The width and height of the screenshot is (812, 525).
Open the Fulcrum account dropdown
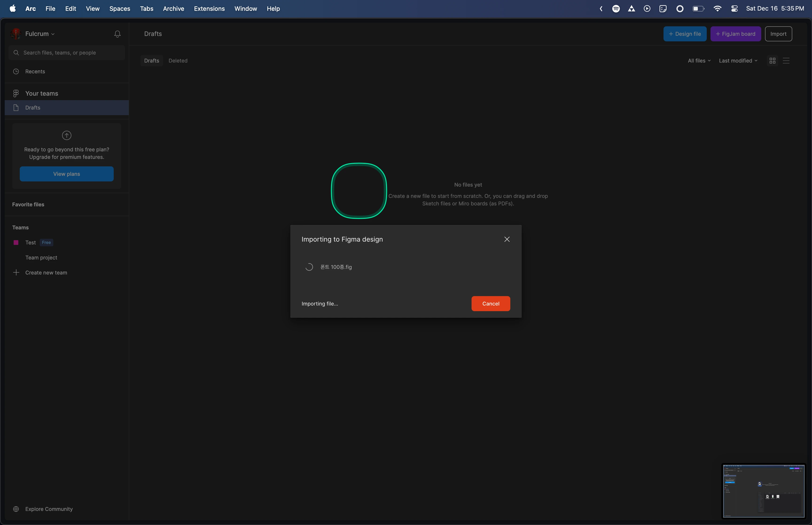(40, 34)
